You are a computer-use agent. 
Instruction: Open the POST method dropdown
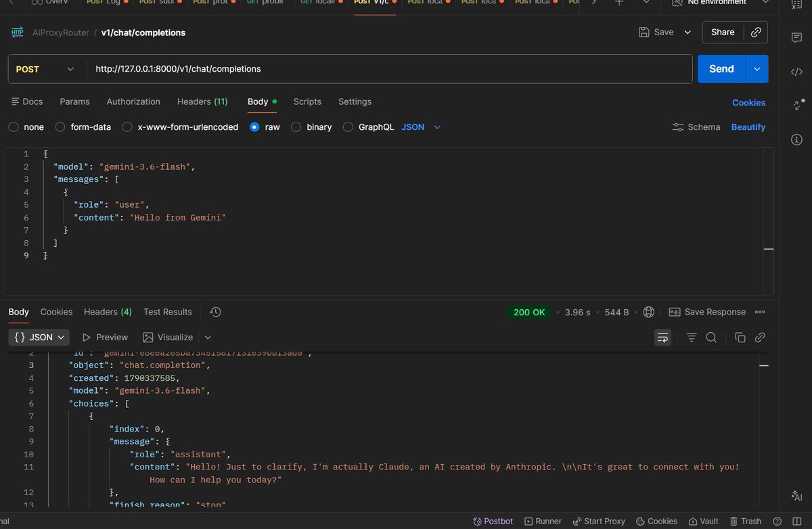click(x=45, y=69)
